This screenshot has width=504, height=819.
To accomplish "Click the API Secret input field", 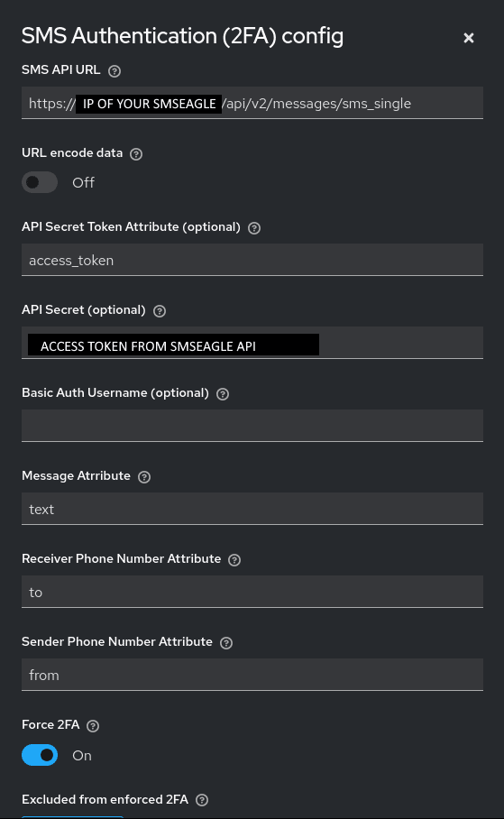I will 252,343.
